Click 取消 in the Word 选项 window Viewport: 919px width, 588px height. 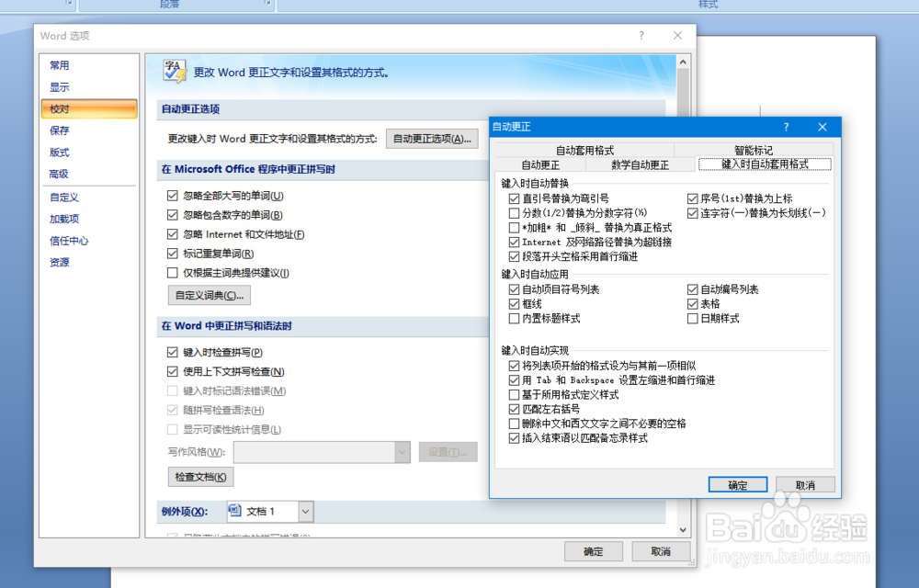661,551
